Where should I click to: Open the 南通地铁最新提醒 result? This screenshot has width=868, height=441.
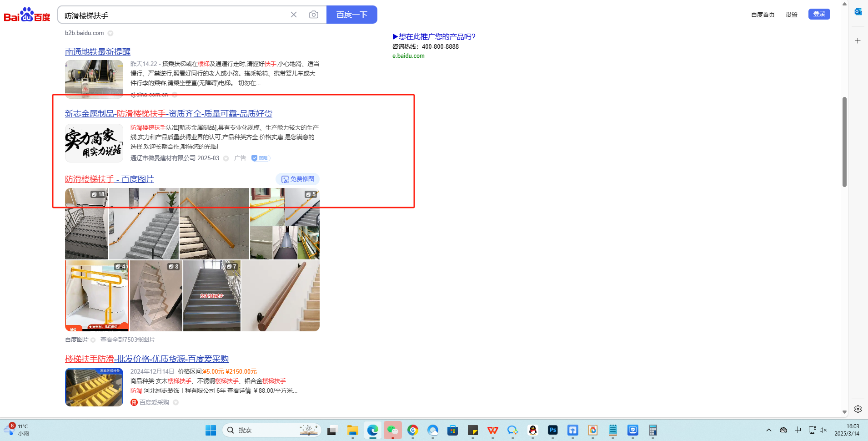pos(98,52)
